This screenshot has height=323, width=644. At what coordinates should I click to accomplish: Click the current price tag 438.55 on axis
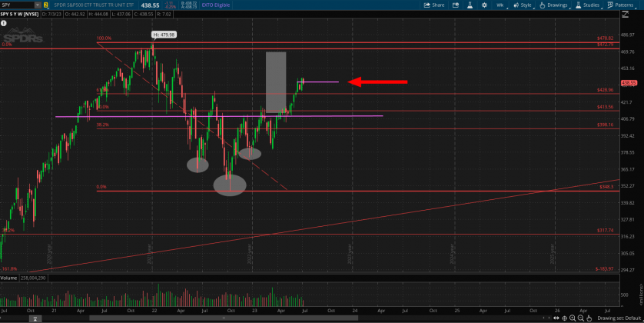[629, 83]
